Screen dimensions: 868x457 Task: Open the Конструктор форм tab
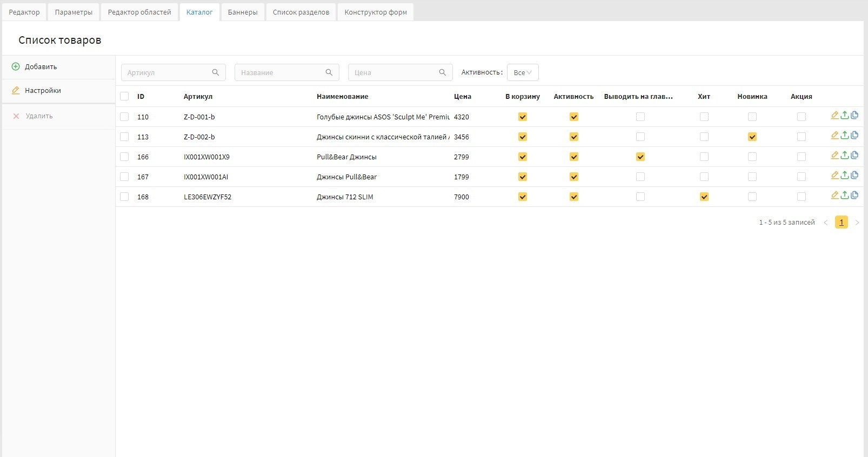coord(376,12)
